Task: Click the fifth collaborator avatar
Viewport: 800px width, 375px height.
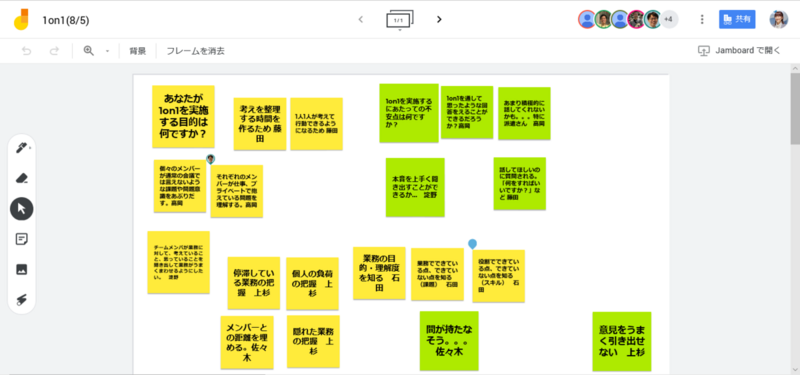Action: (x=653, y=19)
